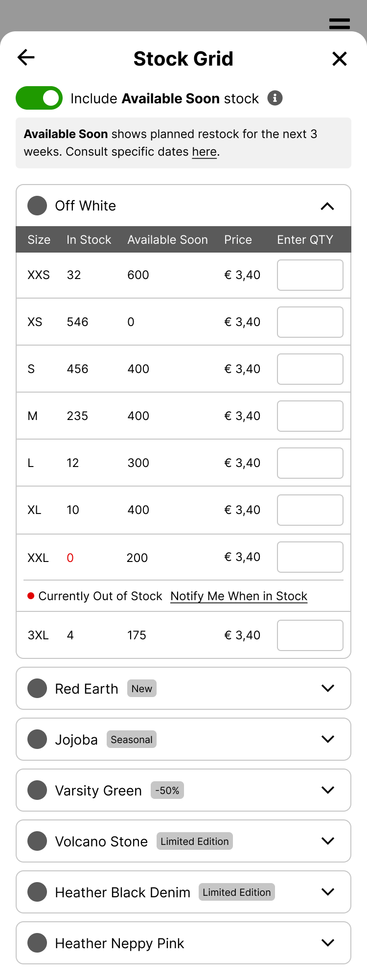Collapse the Off White section
Image resolution: width=367 pixels, height=980 pixels.
point(327,206)
